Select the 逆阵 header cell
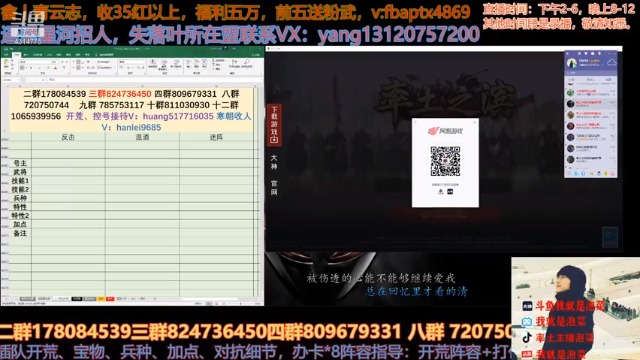The width and height of the screenshot is (640, 360). click(216, 137)
